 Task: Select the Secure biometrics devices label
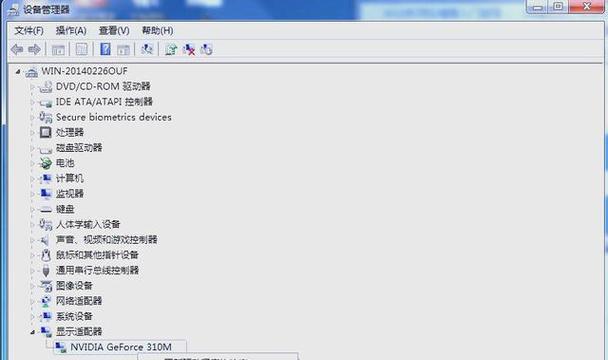[114, 117]
